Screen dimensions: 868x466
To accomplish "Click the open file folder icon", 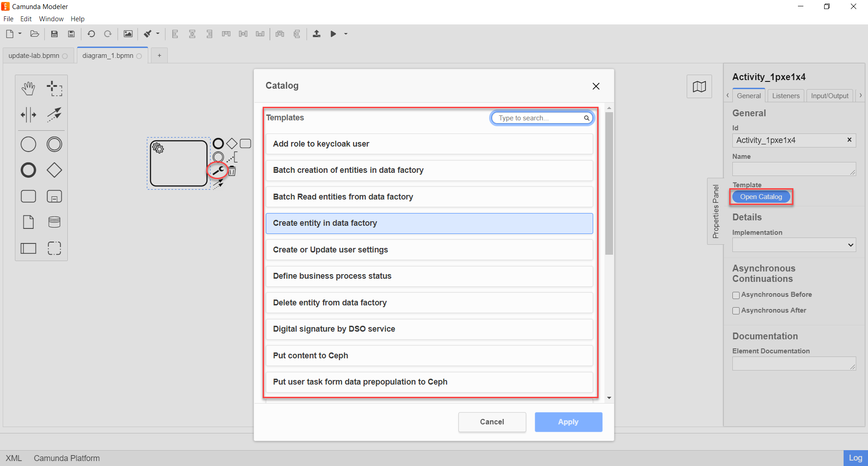I will tap(34, 34).
